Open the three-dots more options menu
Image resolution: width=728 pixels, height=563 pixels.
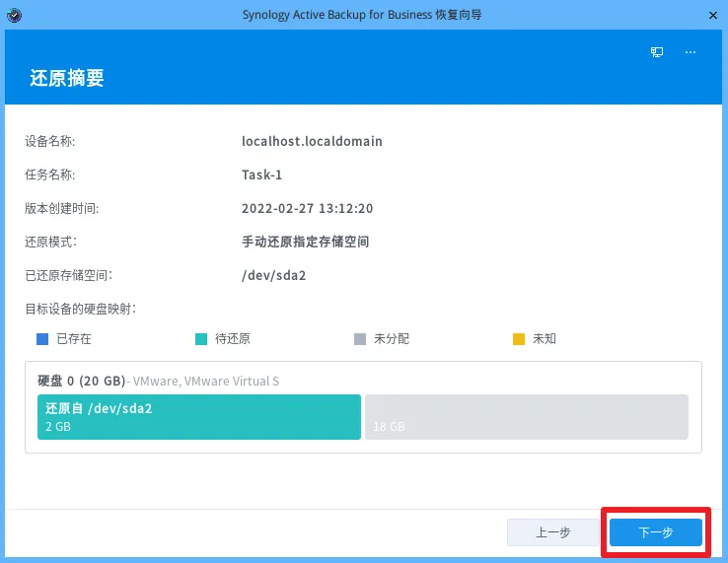(x=691, y=52)
